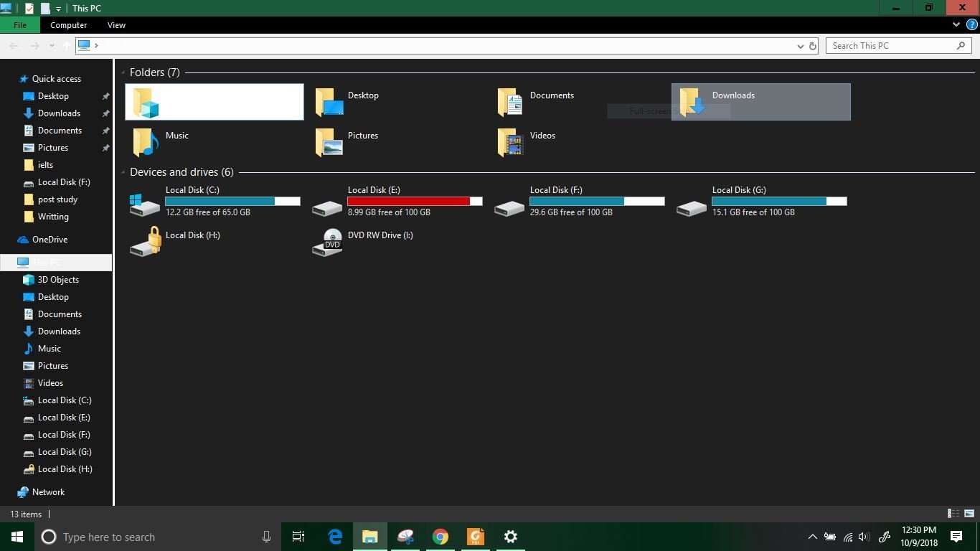The width and height of the screenshot is (980, 551).
Task: Open Task View from taskbar
Action: (298, 537)
